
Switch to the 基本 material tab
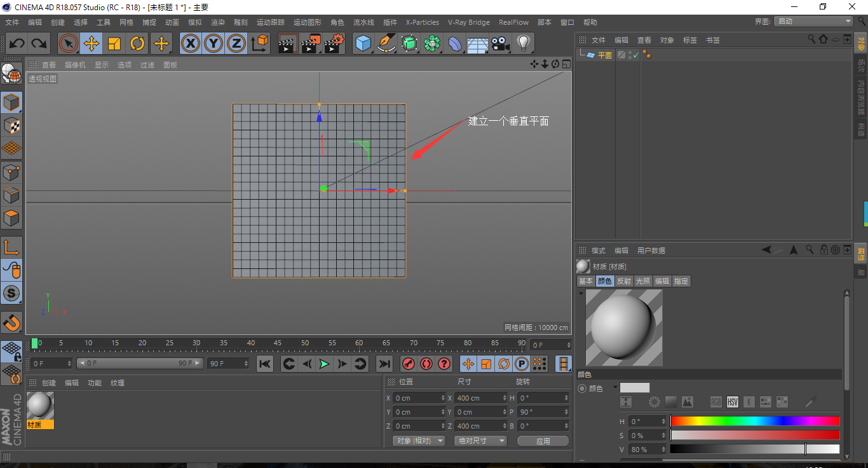click(586, 281)
